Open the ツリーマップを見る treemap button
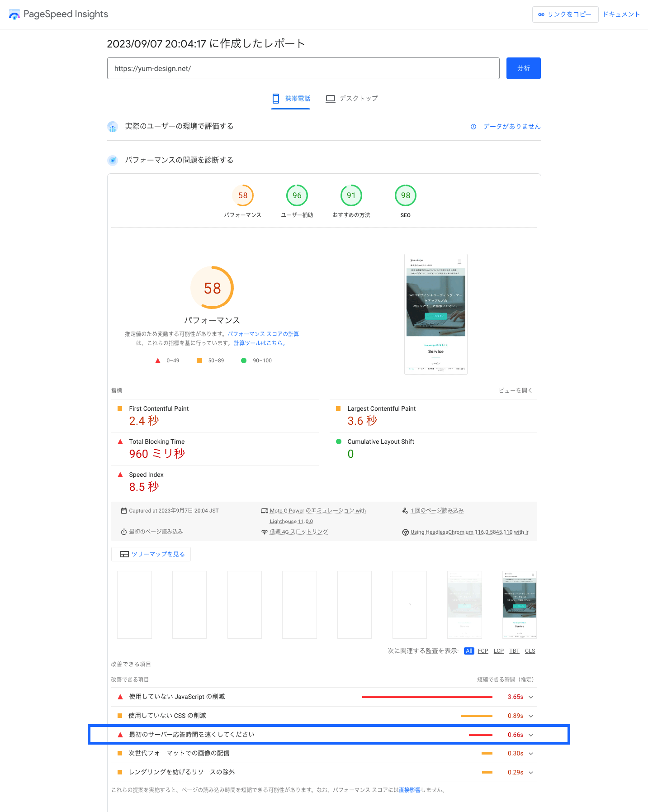The height and width of the screenshot is (812, 648). tap(151, 554)
